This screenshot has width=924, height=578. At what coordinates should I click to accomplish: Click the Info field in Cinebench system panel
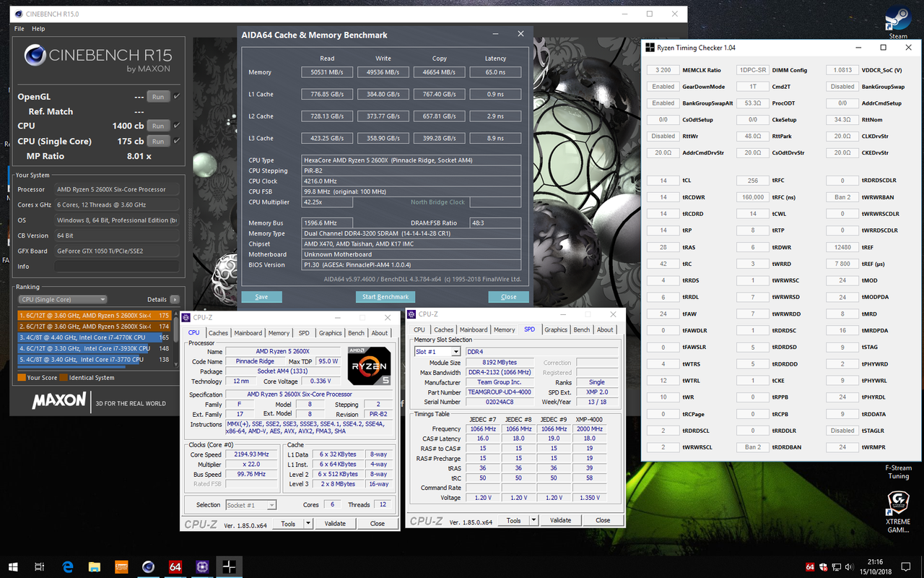[x=116, y=267]
